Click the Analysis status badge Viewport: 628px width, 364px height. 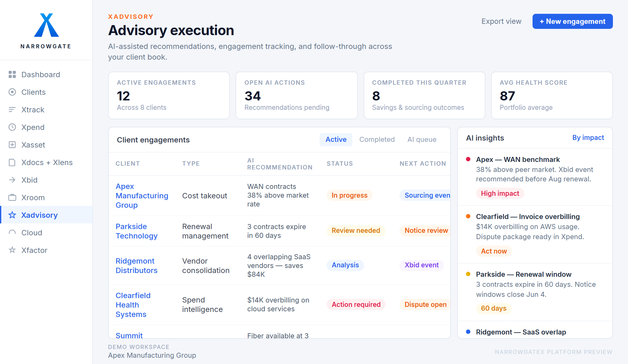(x=345, y=265)
